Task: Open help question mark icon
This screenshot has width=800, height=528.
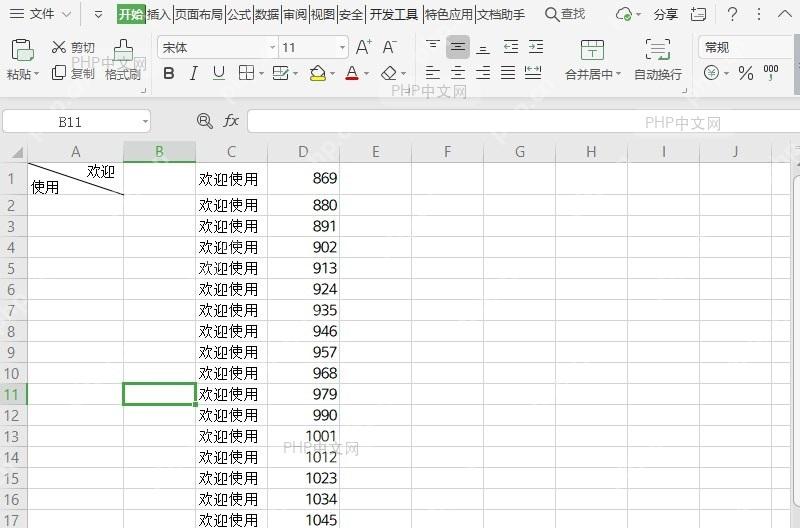Action: tap(732, 14)
